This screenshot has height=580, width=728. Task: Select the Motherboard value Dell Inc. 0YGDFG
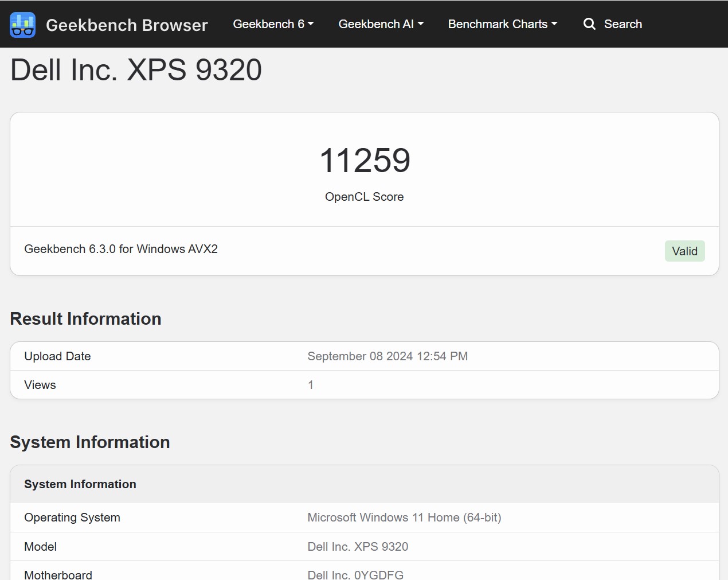(x=355, y=575)
